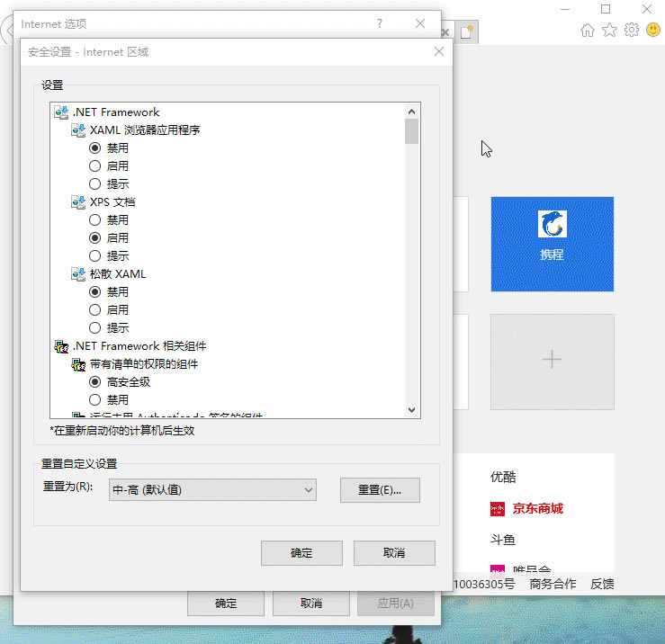The image size is (665, 644).
Task: Click the plus tile to add a site
Action: point(552,360)
